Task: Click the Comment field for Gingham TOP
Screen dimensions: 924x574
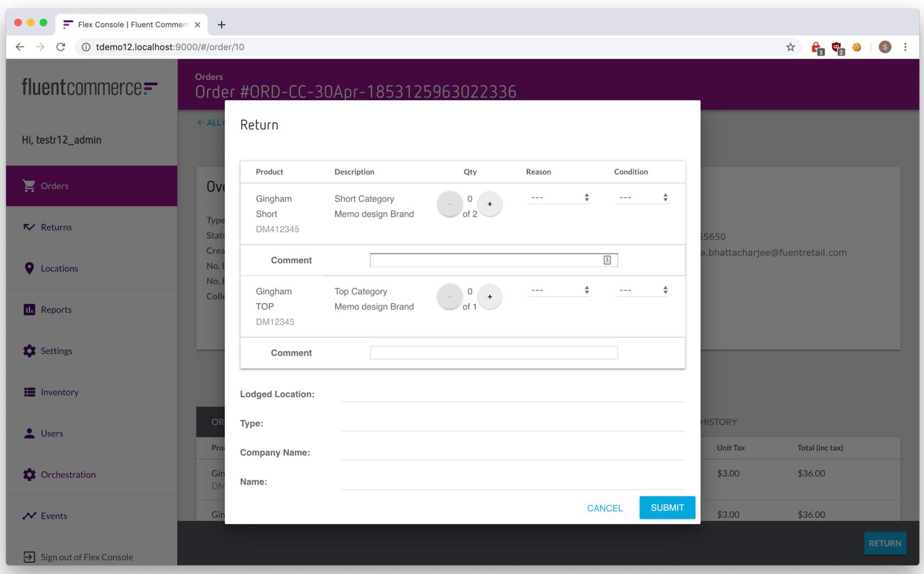Action: 493,353
